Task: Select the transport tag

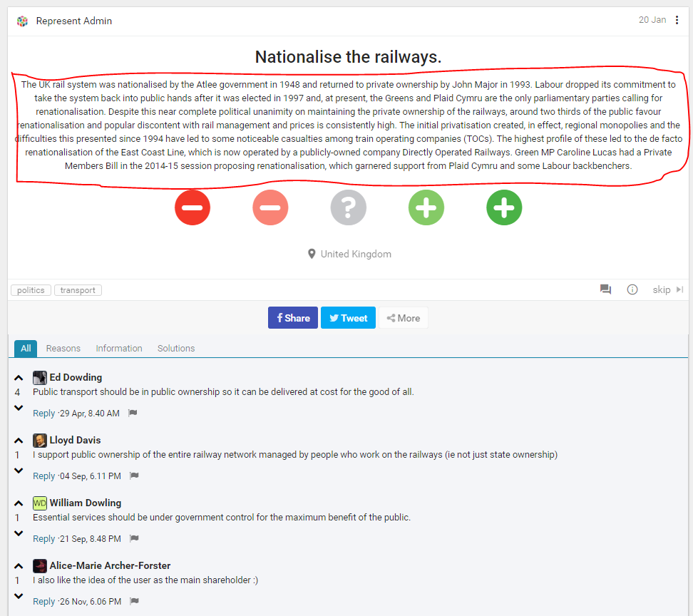Action: point(78,290)
